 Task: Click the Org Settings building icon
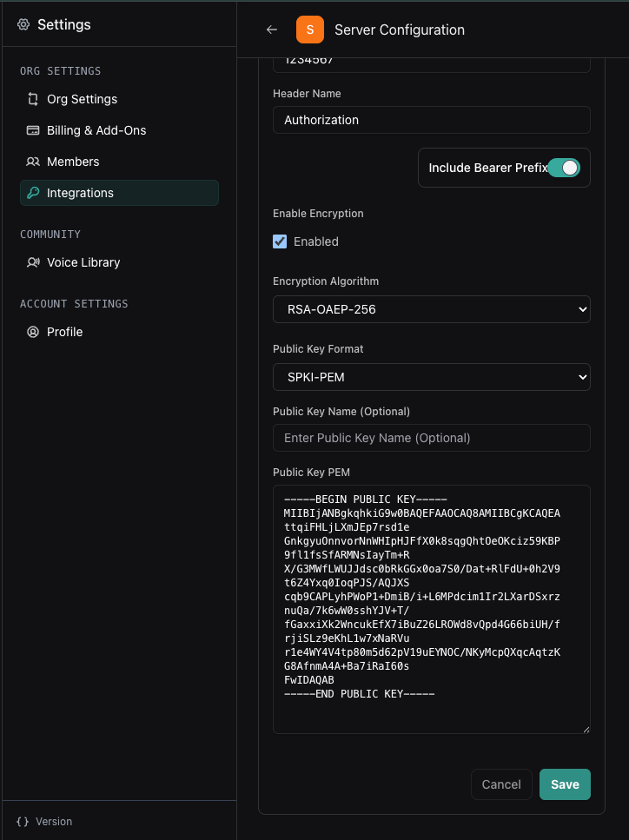coord(33,99)
